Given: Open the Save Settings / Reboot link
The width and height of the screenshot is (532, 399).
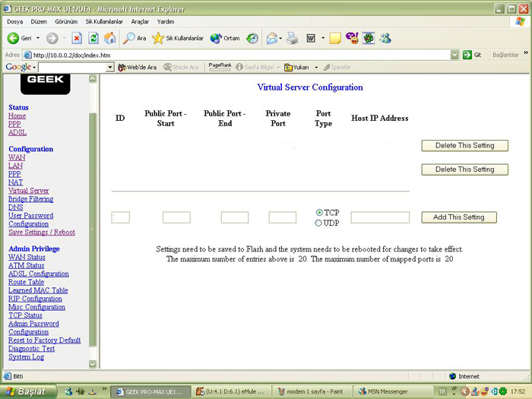Looking at the screenshot, I should [42, 232].
